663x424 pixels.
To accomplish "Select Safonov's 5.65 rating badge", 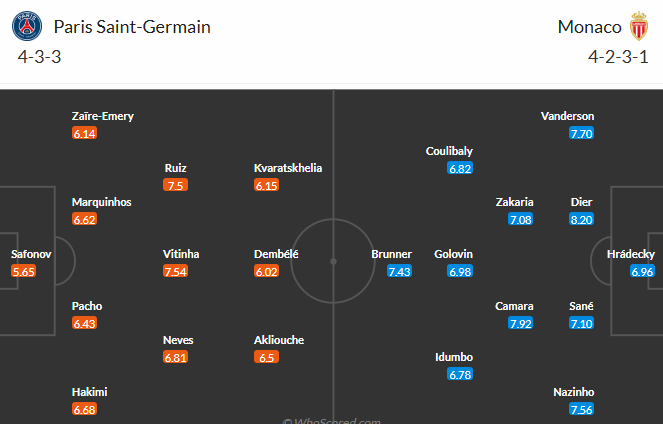I will pos(24,271).
